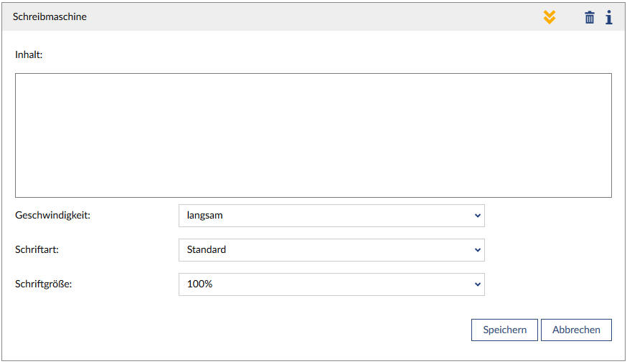Expand the arrow beside the langsam value
This screenshot has height=364, width=627.
tap(478, 216)
